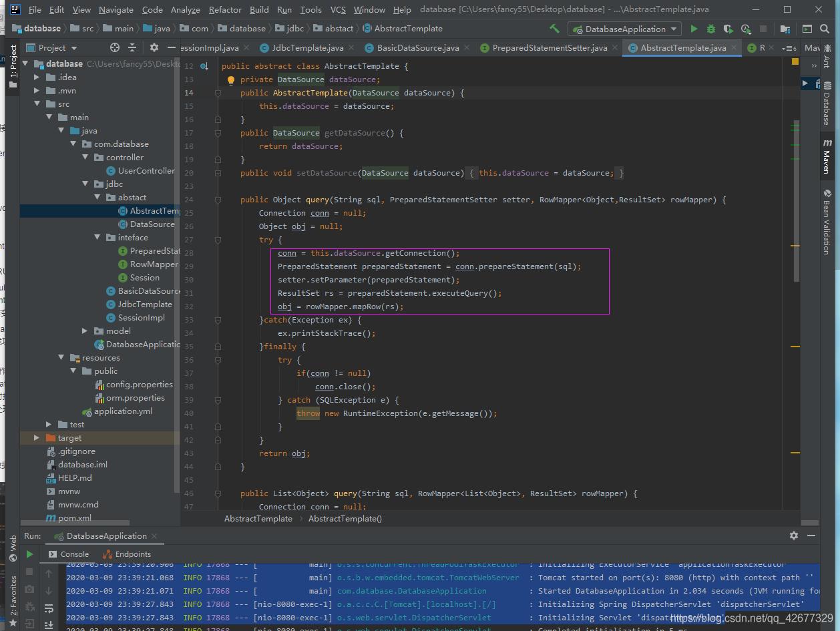
Task: Open the Endpoints tab in Run panel
Action: [127, 554]
